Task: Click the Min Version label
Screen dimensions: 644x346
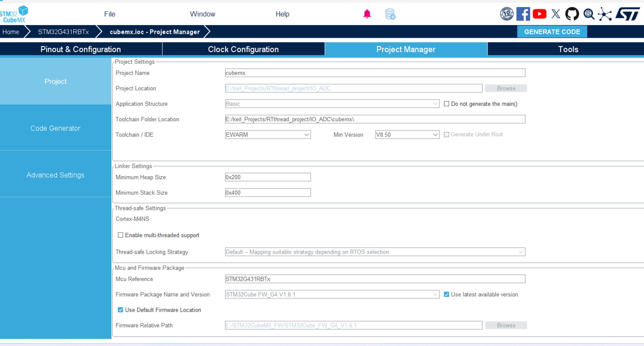Action: [348, 135]
